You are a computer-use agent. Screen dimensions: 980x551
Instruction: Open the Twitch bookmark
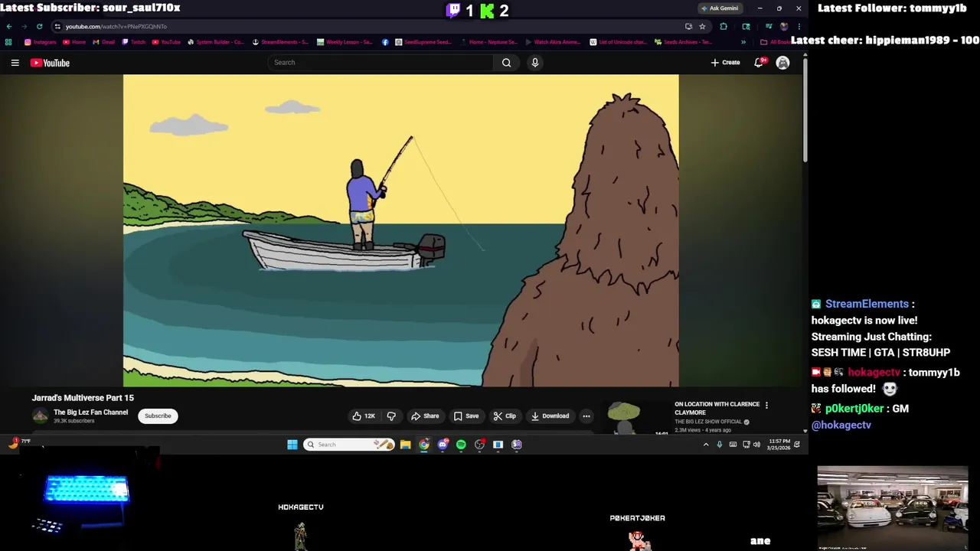pyautogui.click(x=134, y=42)
